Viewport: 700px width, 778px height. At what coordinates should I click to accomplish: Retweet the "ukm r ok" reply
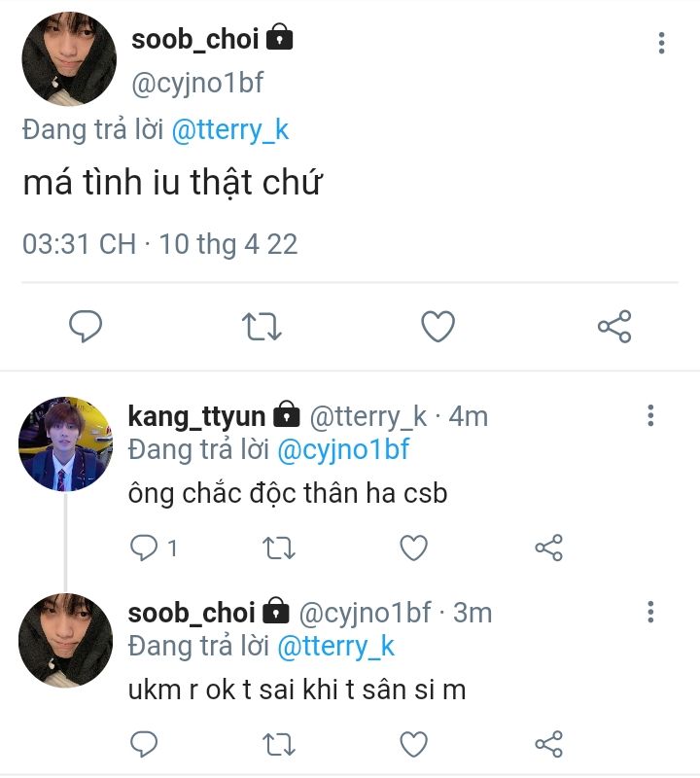[279, 745]
